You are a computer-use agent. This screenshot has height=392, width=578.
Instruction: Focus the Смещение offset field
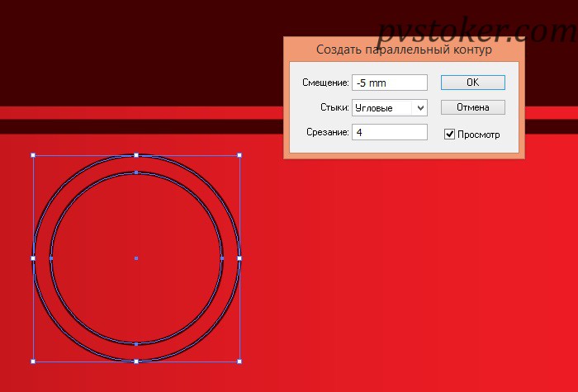click(x=390, y=83)
